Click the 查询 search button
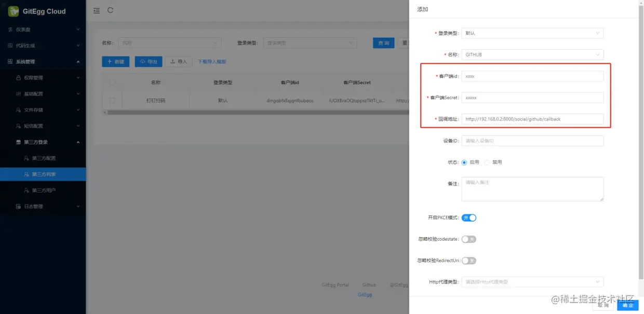Screen dimensions: 644x314 (384, 43)
